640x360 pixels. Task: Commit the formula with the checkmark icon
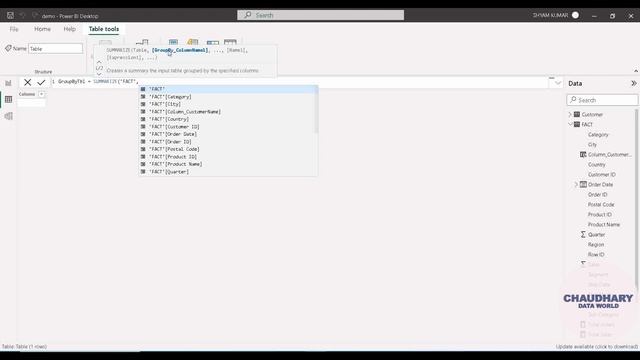click(x=41, y=82)
